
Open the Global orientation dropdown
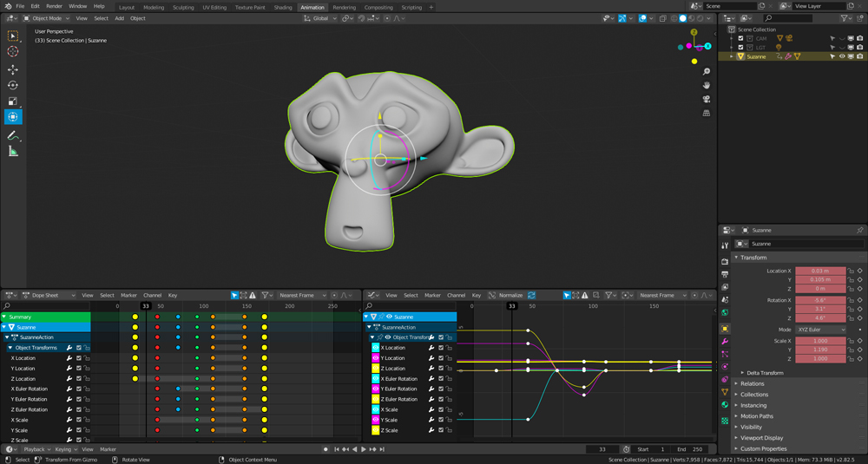click(320, 18)
